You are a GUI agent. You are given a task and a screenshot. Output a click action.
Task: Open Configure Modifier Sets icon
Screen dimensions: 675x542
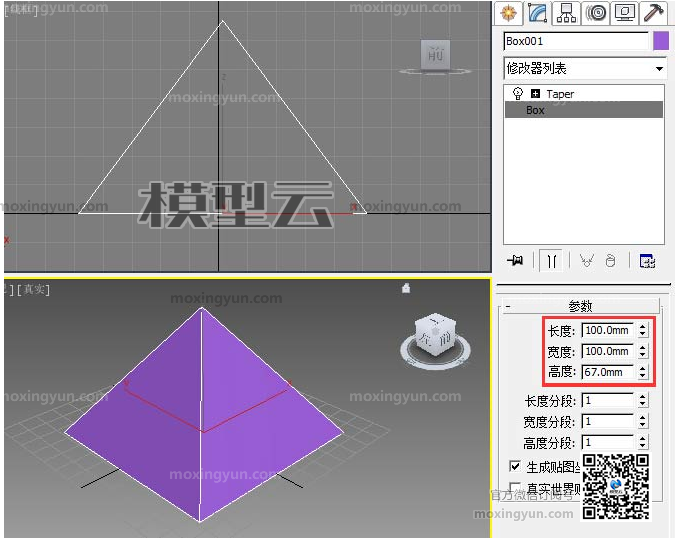coord(647,261)
